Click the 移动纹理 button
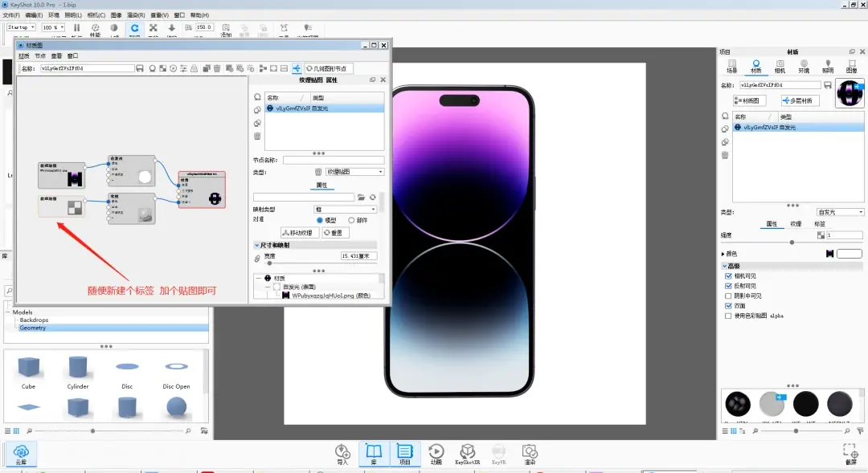Image resolution: width=868 pixels, height=473 pixels. 300,233
